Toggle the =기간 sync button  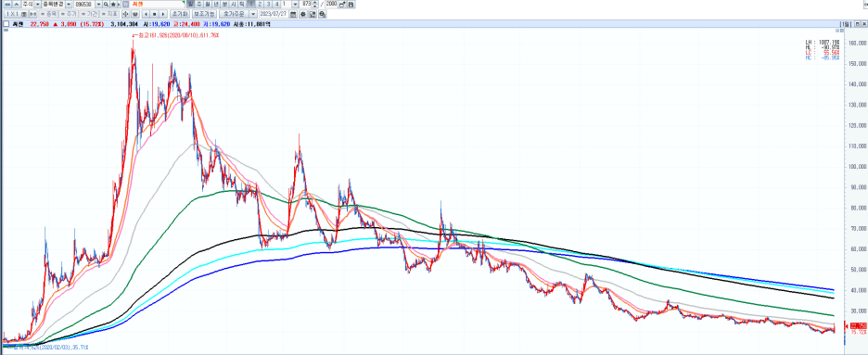[89, 14]
